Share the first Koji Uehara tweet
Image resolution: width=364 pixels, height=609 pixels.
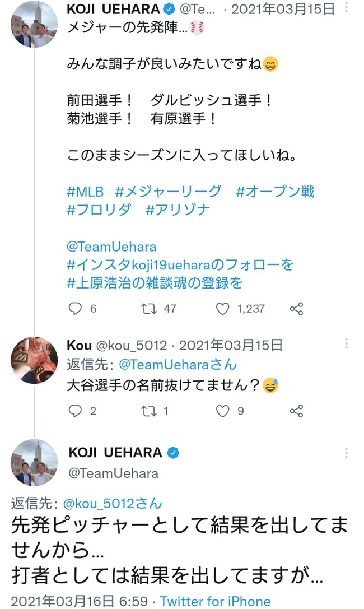296,309
